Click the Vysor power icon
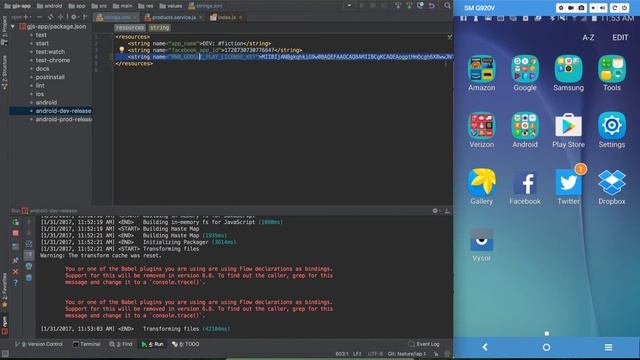 (624, 8)
